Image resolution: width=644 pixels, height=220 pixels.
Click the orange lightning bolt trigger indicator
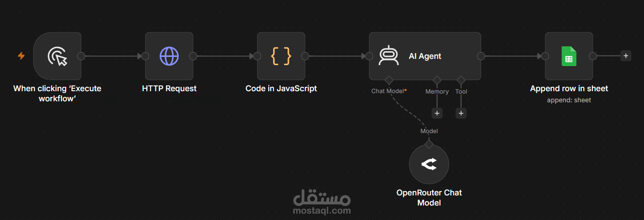(21, 56)
